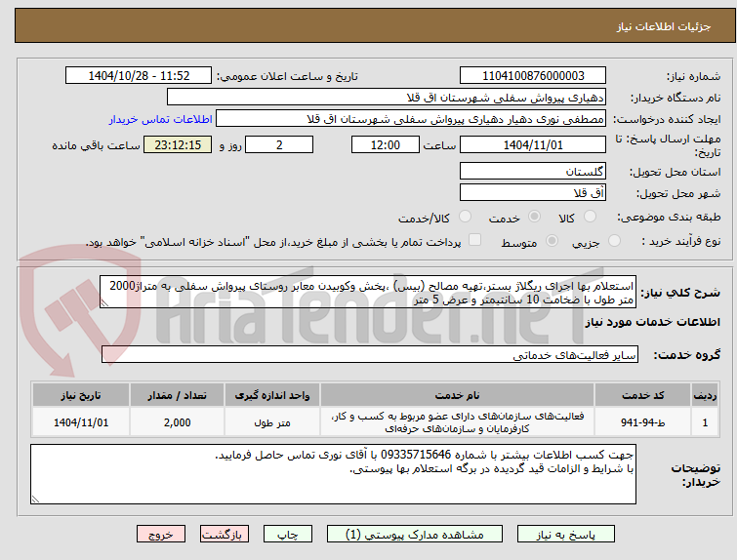Click the remaining days field showing 2
This screenshot has width=737, height=560.
click(279, 144)
